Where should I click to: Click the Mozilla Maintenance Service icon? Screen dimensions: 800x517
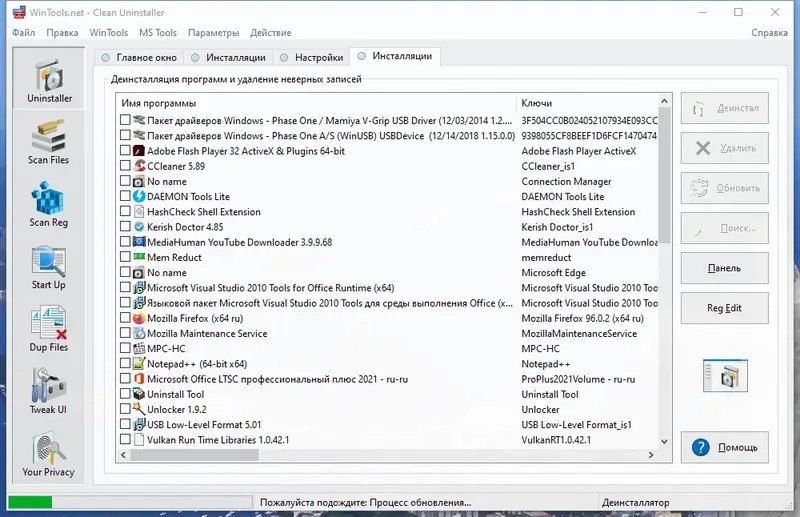tap(139, 333)
